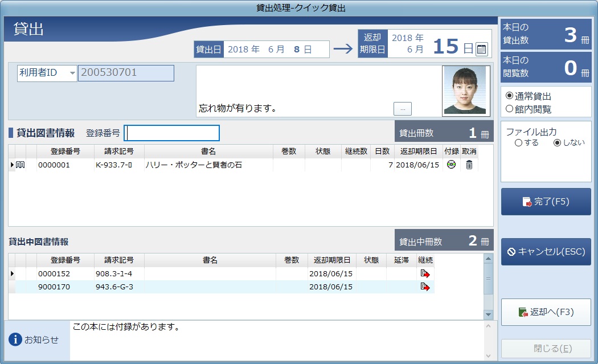Image resolution: width=598 pixels, height=364 pixels.
Task: Open the 利用者ID dropdown
Action: pos(72,73)
